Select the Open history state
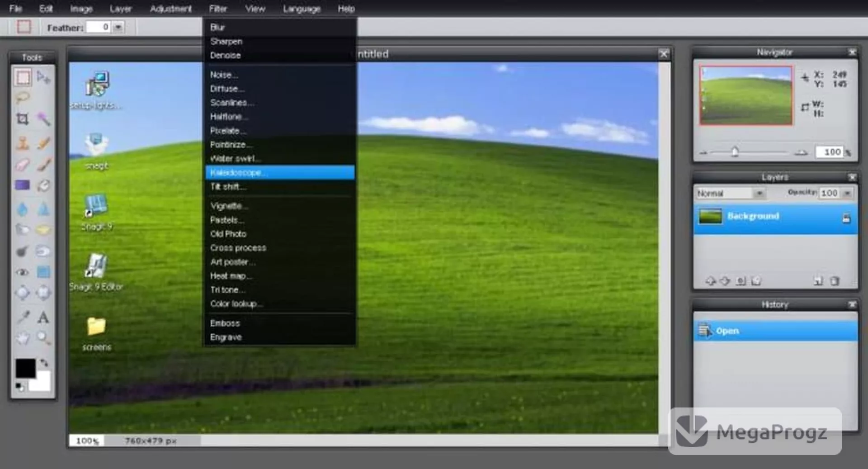Viewport: 868px width, 469px height. click(776, 331)
